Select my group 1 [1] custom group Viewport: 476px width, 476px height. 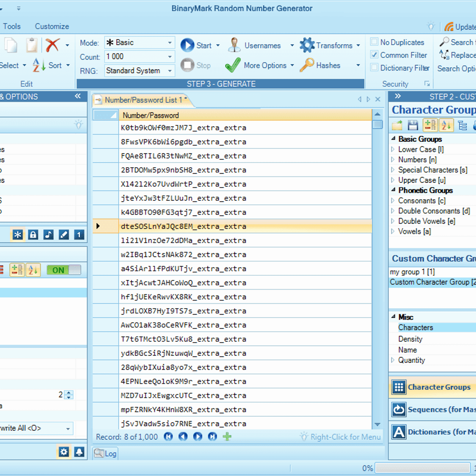433,272
